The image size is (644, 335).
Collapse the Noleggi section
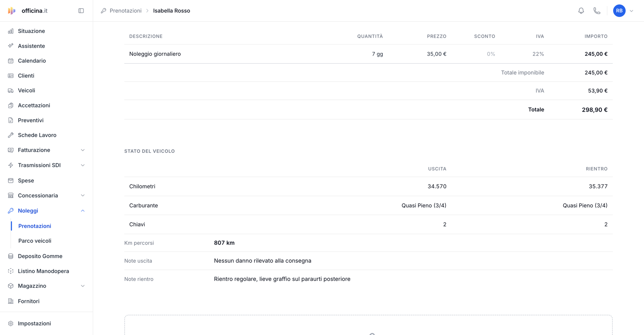[x=83, y=211]
